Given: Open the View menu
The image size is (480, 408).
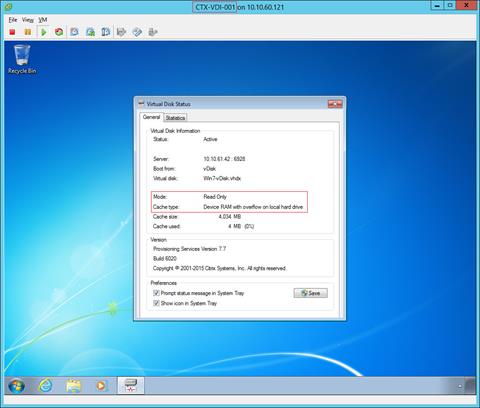Looking at the screenshot, I should tap(28, 20).
